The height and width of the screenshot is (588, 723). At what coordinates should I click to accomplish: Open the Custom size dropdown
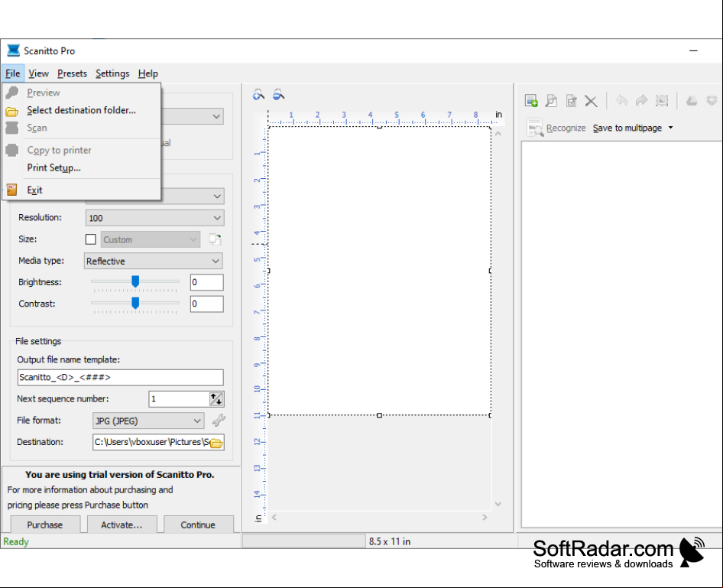tap(151, 239)
